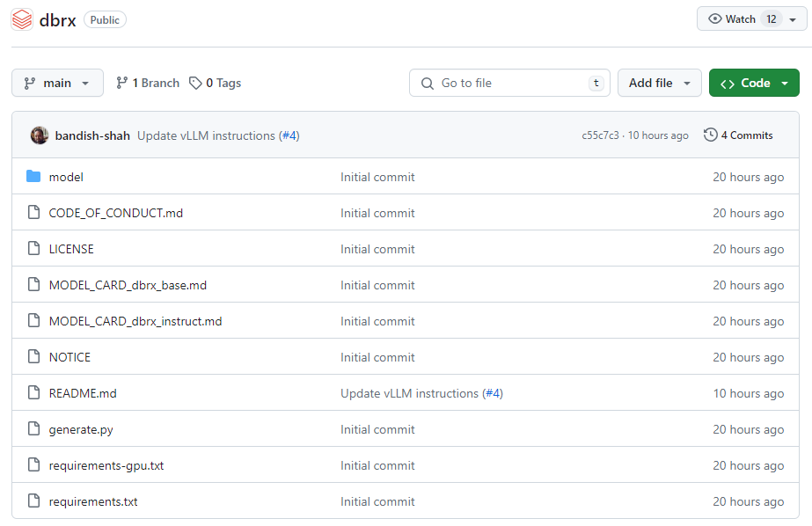This screenshot has width=812, height=526.
Task: Open the LICENSE file
Action: 70,249
